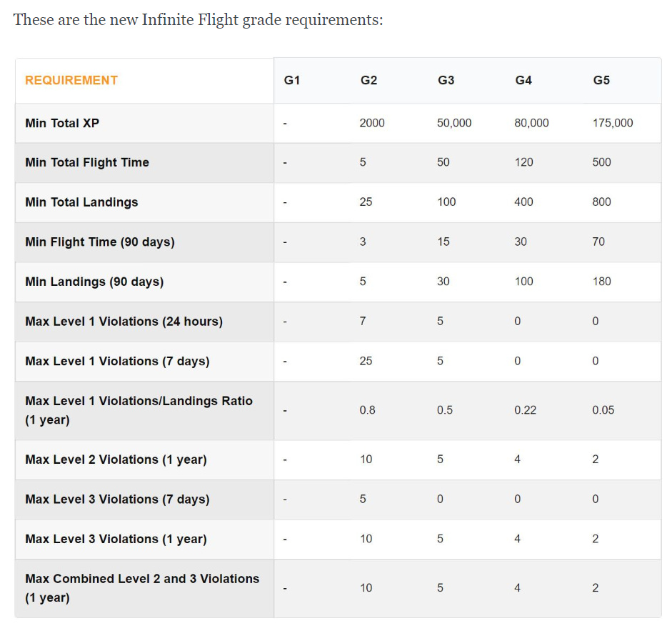
Task: Select Min Landings (90 days) row label
Action: (x=94, y=282)
